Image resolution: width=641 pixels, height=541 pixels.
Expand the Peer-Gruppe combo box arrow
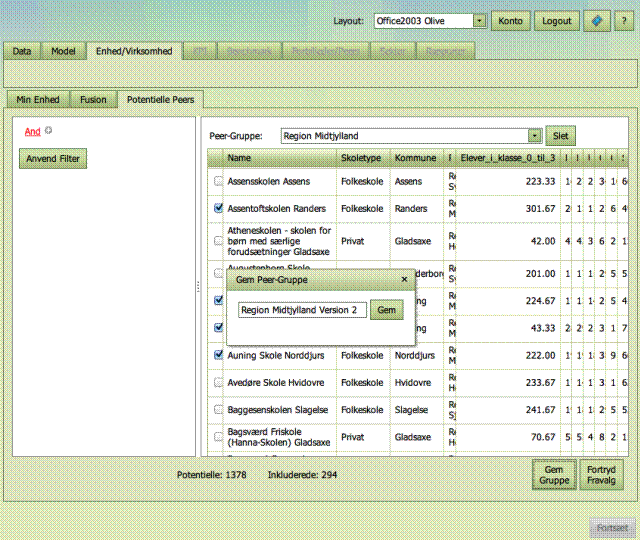point(535,136)
